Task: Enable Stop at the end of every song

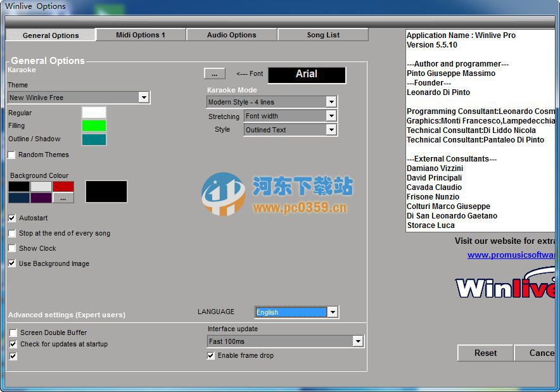Action: (12, 233)
